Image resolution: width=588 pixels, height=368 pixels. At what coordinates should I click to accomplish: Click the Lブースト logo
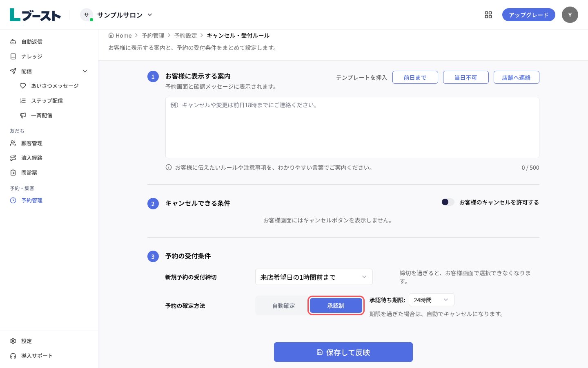(35, 15)
